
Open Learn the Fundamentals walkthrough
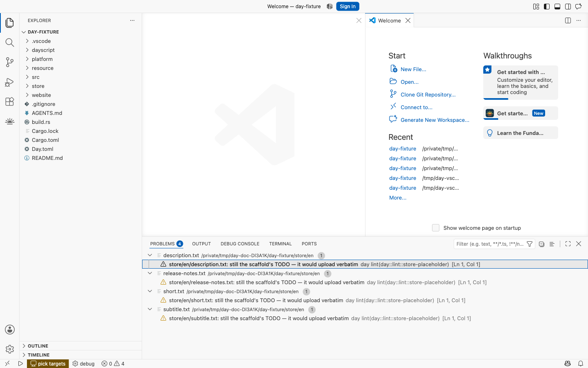[x=521, y=133]
